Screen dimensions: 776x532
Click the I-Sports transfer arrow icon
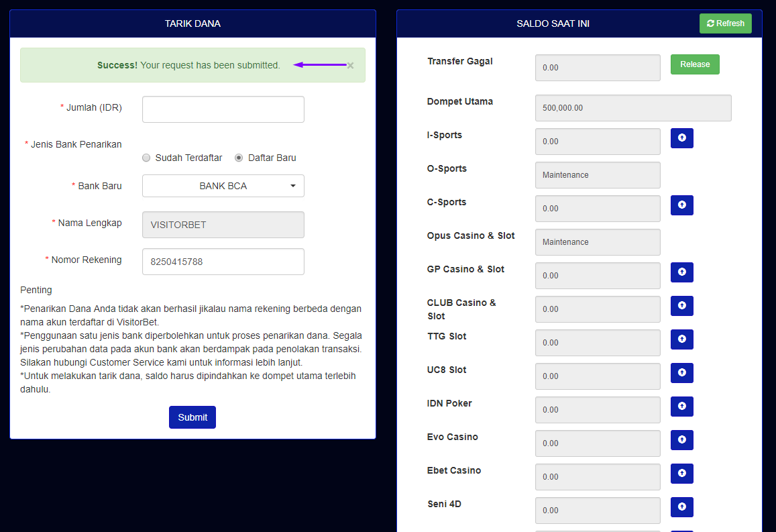click(x=681, y=138)
